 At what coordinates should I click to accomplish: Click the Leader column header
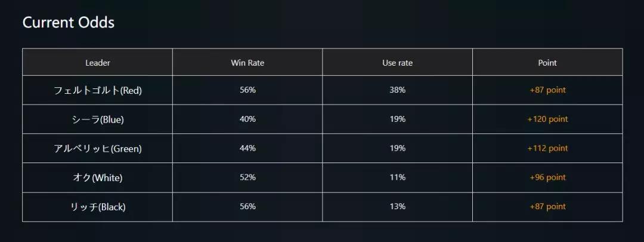98,63
